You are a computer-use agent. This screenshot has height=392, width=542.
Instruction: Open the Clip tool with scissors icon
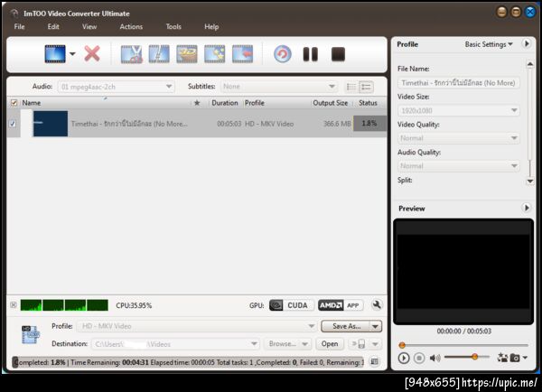[131, 54]
